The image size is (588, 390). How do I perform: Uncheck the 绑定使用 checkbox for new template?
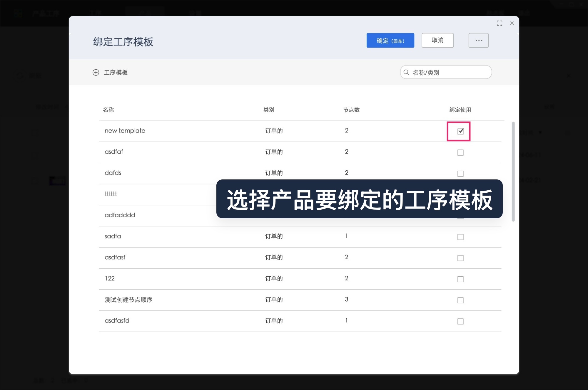[x=460, y=131]
